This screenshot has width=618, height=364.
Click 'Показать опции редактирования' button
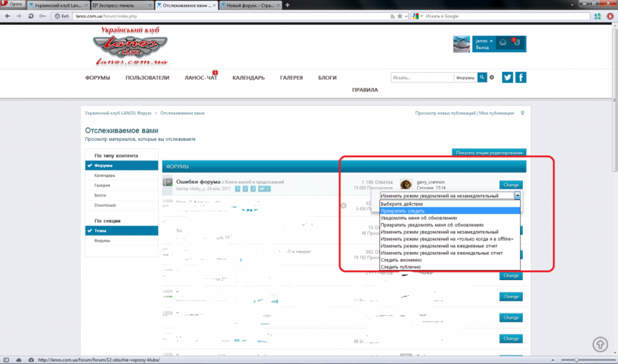[489, 153]
